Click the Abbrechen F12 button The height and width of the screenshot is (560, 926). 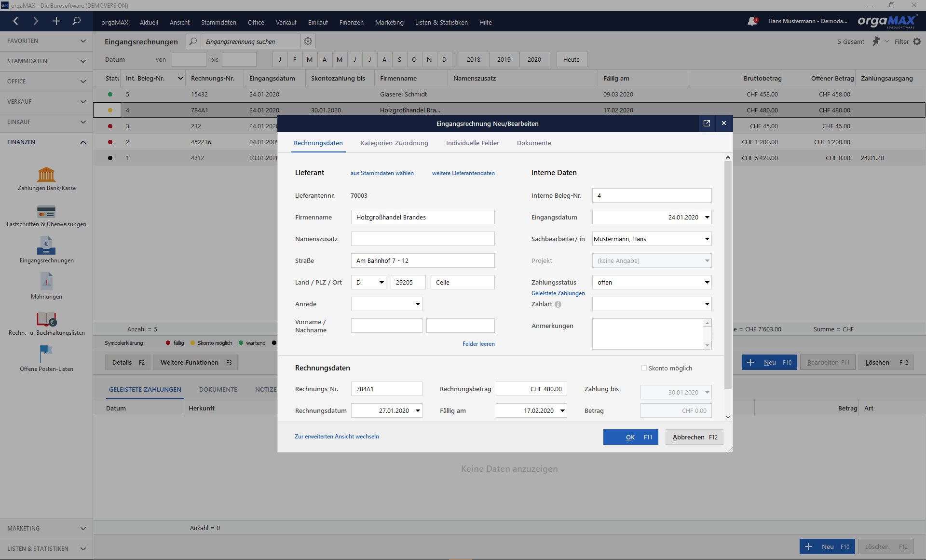(694, 437)
